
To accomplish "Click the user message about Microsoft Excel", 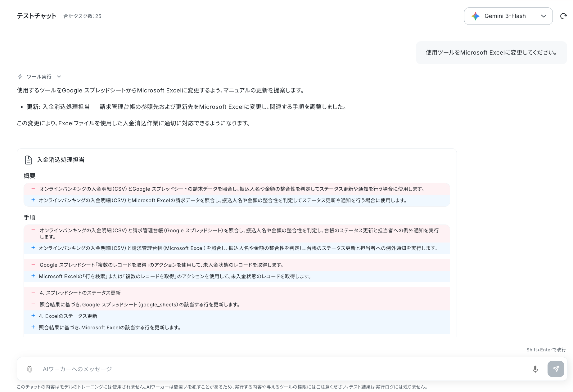I will pyautogui.click(x=491, y=53).
